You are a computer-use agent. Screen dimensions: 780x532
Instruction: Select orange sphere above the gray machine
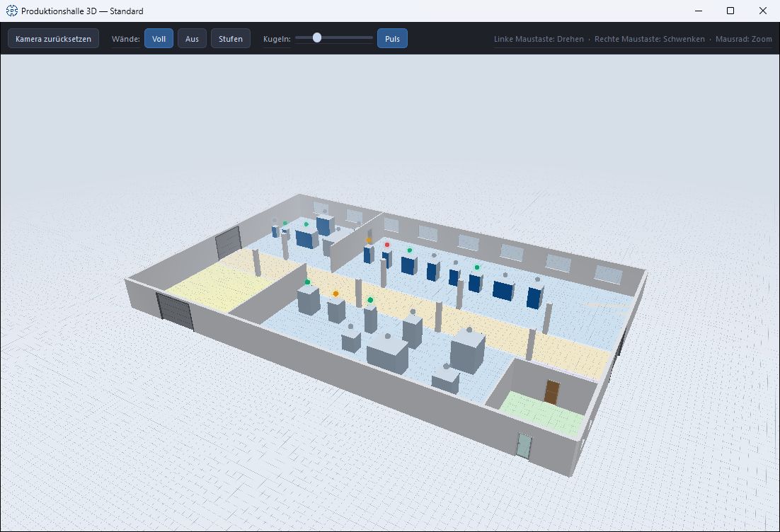click(x=335, y=294)
